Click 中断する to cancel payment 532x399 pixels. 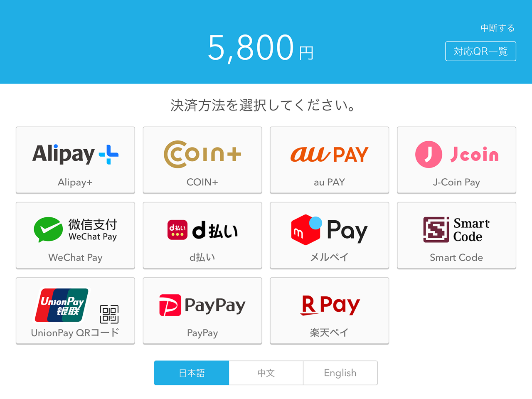[498, 28]
